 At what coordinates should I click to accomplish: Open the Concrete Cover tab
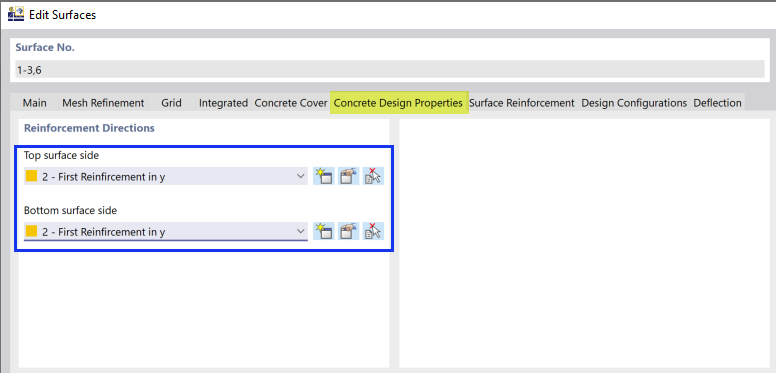click(291, 103)
